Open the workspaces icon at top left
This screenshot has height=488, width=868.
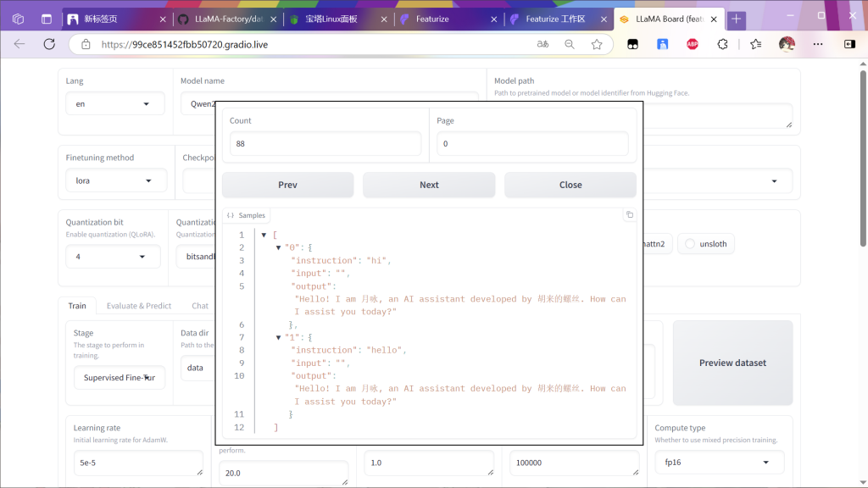point(19,19)
